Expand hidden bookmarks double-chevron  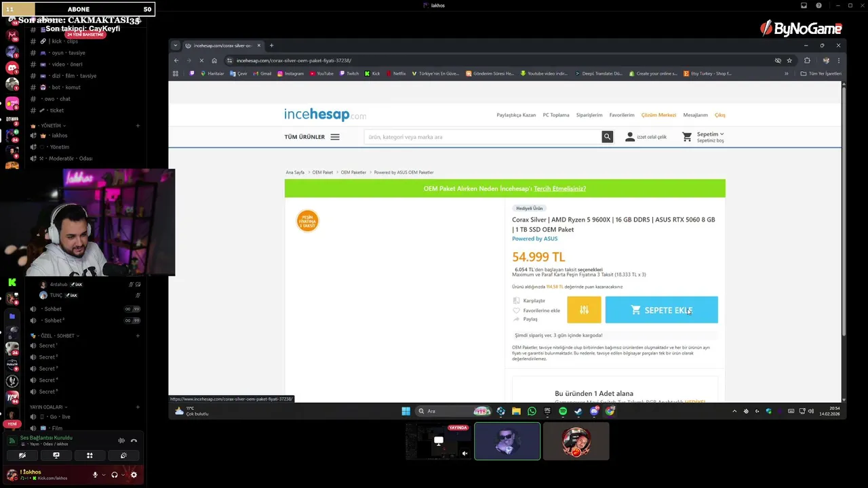click(x=787, y=73)
